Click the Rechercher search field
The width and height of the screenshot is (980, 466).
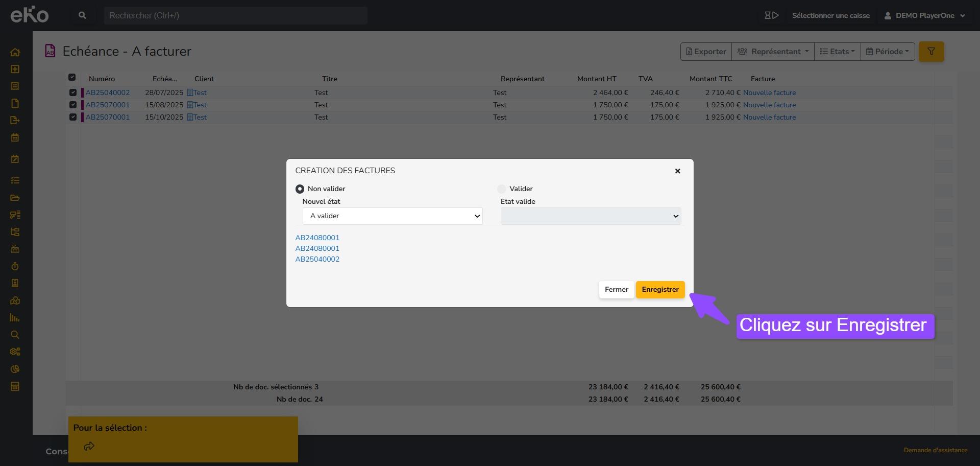(235, 15)
